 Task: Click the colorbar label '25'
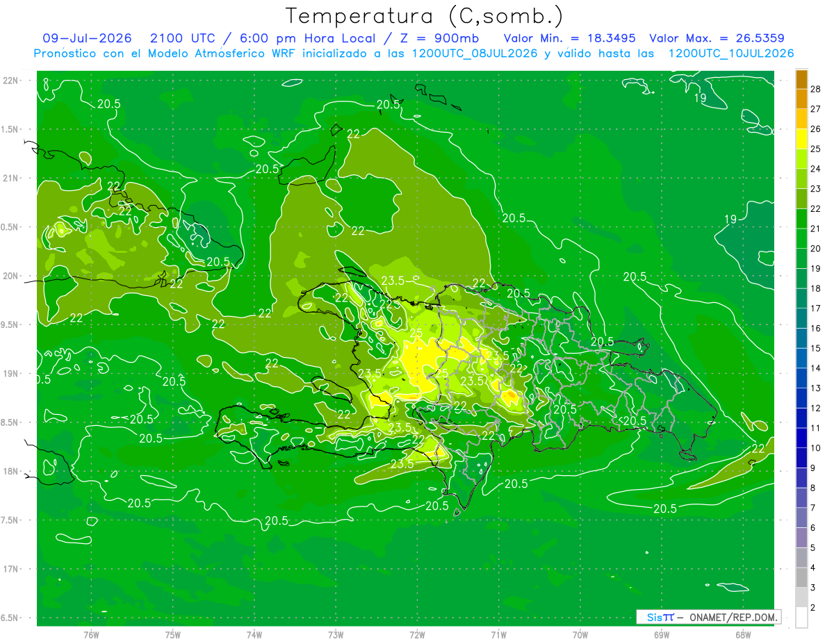click(x=815, y=149)
